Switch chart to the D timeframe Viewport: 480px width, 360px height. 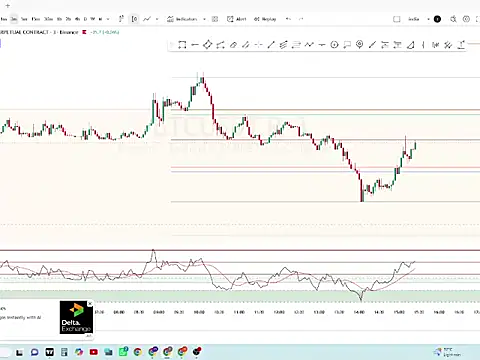pos(85,19)
